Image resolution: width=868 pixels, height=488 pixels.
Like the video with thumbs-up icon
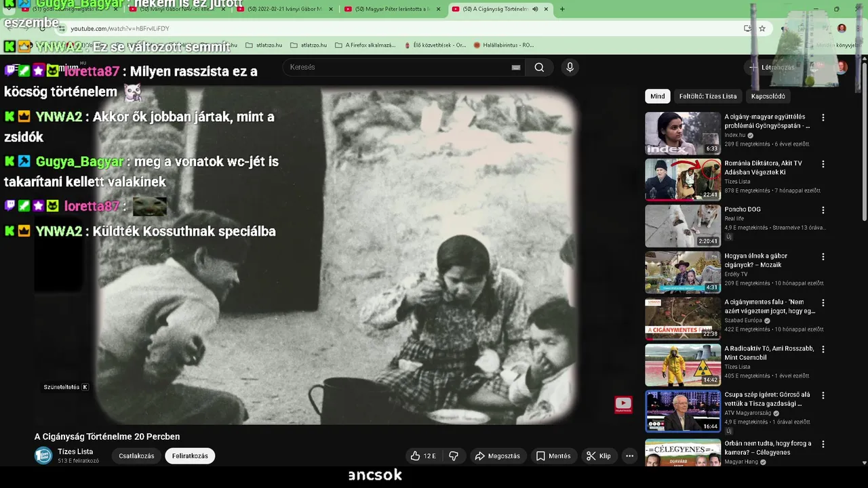click(423, 456)
